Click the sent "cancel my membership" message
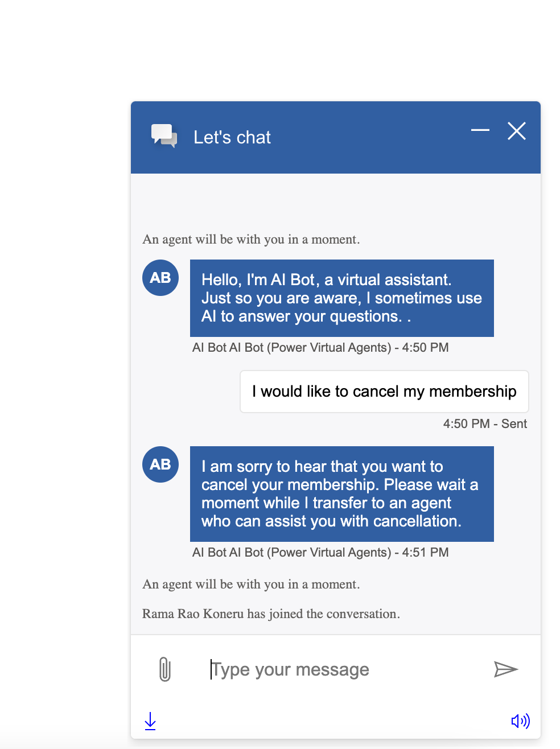This screenshot has width=560, height=749. [x=384, y=392]
